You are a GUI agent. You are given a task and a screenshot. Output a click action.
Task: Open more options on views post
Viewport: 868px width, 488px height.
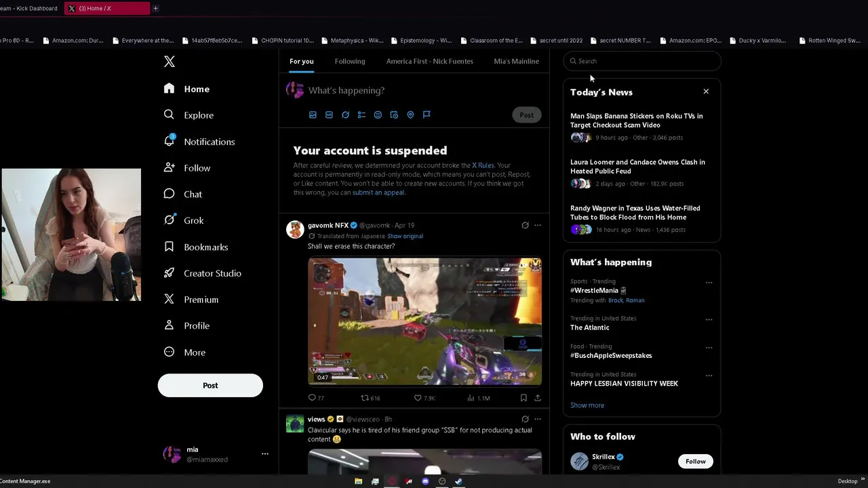pyautogui.click(x=538, y=420)
